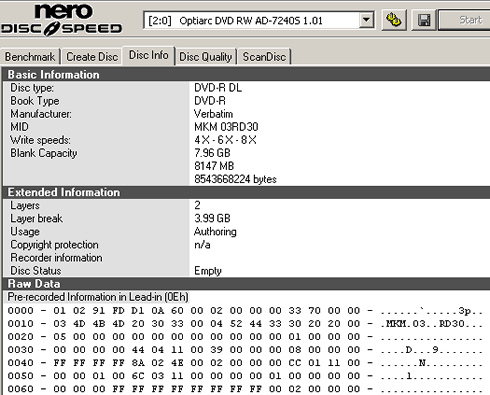Select the 4X - 6X - 8X write speeds value
490x395 pixels.
[x=225, y=140]
